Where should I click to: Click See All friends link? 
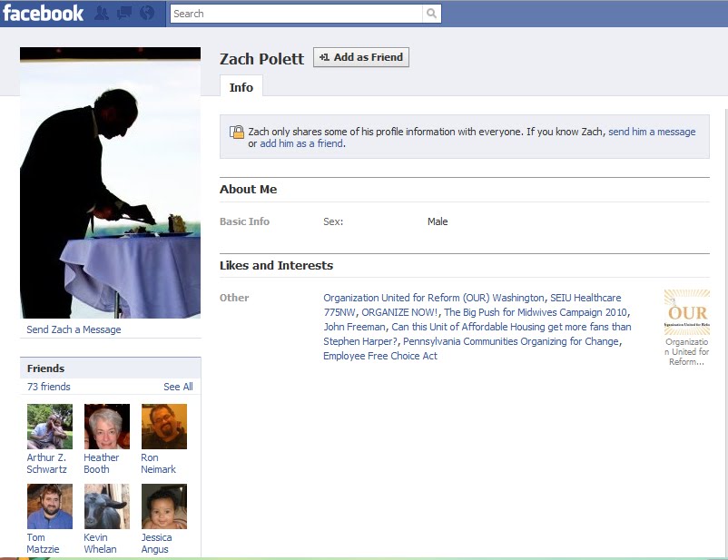point(178,387)
